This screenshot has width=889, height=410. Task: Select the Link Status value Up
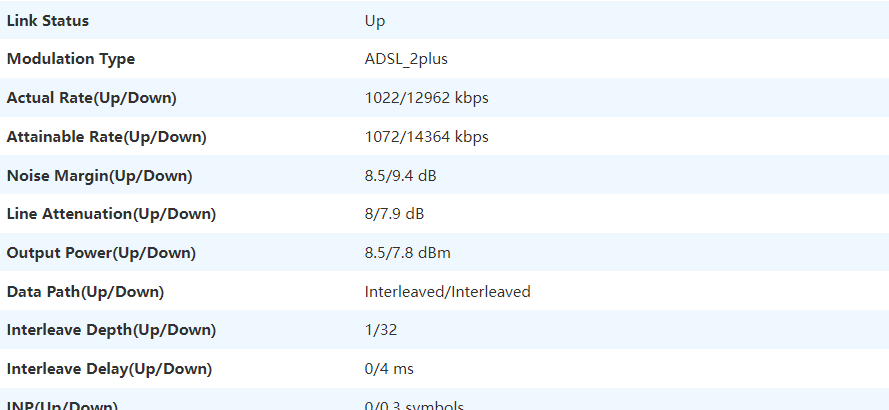tap(375, 22)
